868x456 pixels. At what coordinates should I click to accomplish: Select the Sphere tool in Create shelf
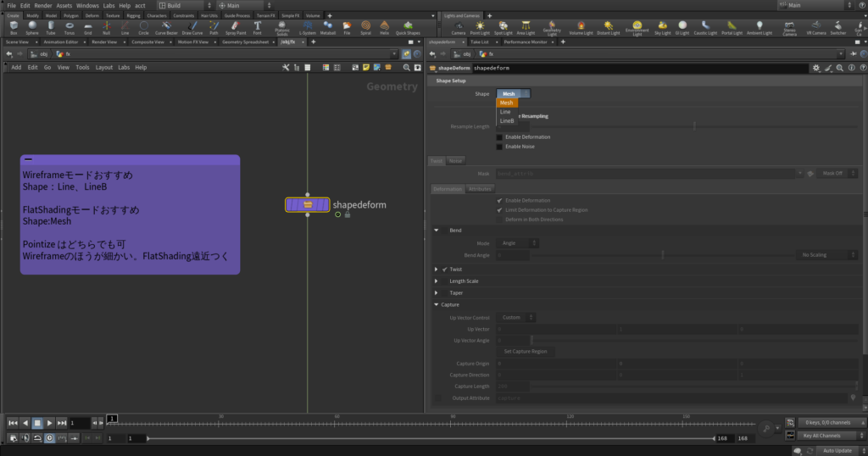coord(31,28)
